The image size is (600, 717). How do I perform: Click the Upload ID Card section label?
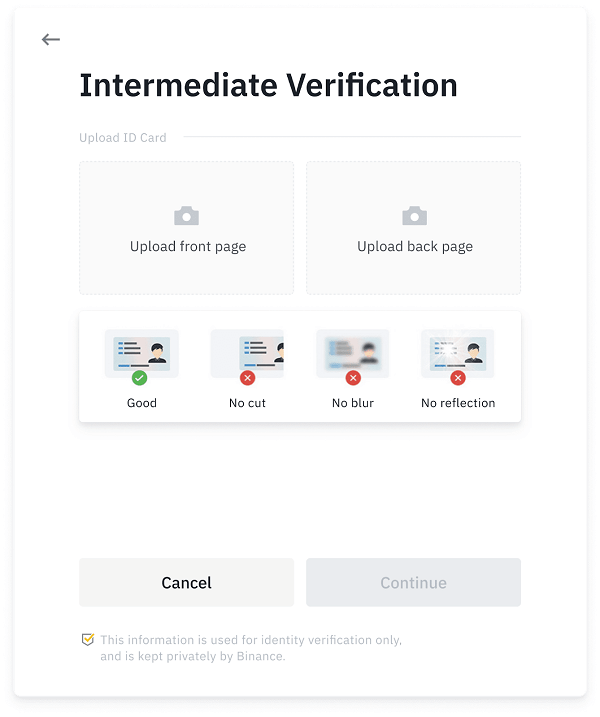(x=123, y=138)
